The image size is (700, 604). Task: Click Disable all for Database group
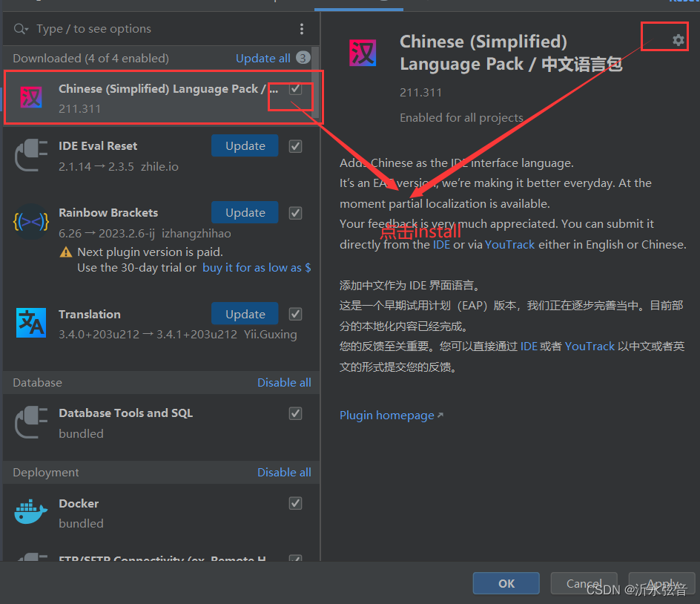tap(285, 383)
